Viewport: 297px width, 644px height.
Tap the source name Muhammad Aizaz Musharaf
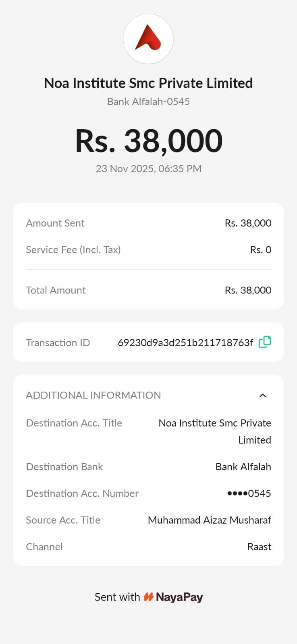click(209, 520)
